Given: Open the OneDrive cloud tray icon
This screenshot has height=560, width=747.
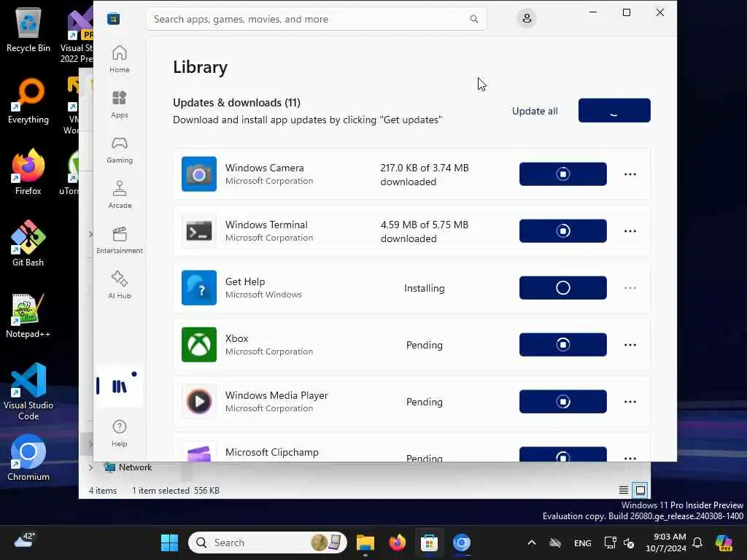Looking at the screenshot, I should pos(555,542).
